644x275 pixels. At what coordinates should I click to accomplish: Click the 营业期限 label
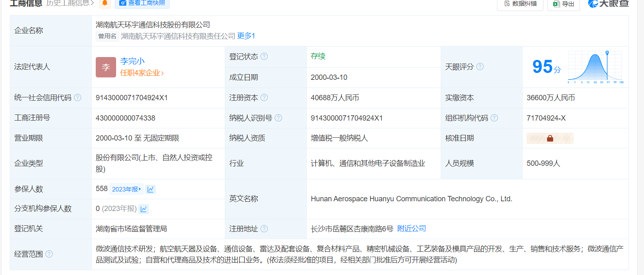click(29, 138)
